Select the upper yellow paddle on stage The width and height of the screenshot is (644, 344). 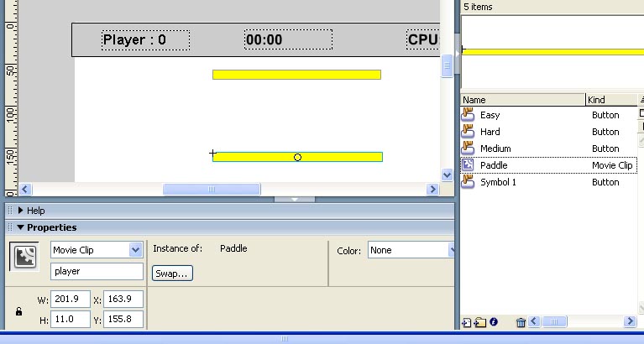tap(296, 75)
